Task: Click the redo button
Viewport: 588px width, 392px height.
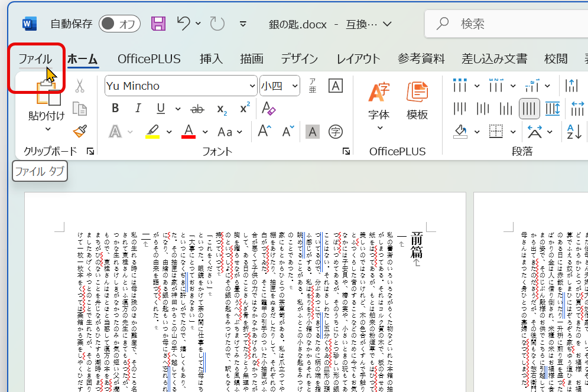Action: [x=217, y=24]
